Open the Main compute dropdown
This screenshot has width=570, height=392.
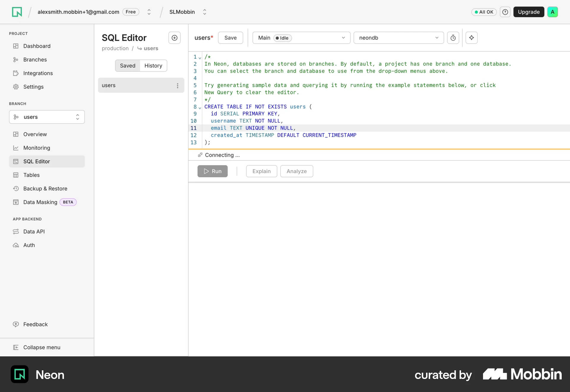point(301,38)
